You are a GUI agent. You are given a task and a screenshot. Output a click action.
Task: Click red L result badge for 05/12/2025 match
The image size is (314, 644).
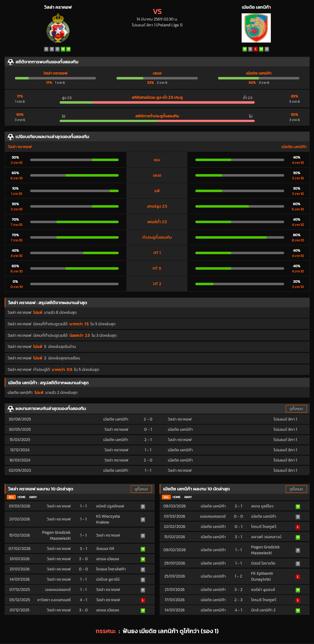[x=143, y=600]
